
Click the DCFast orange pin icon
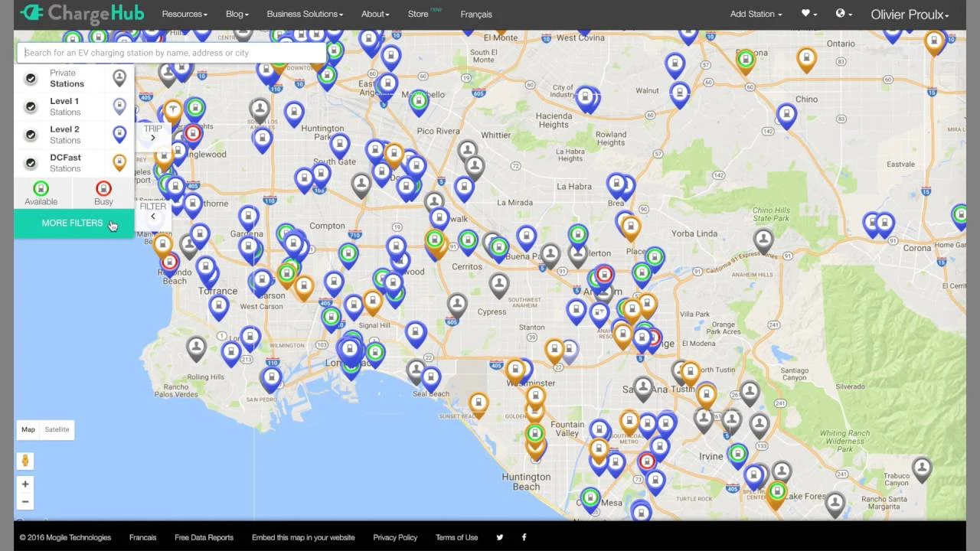click(x=119, y=162)
